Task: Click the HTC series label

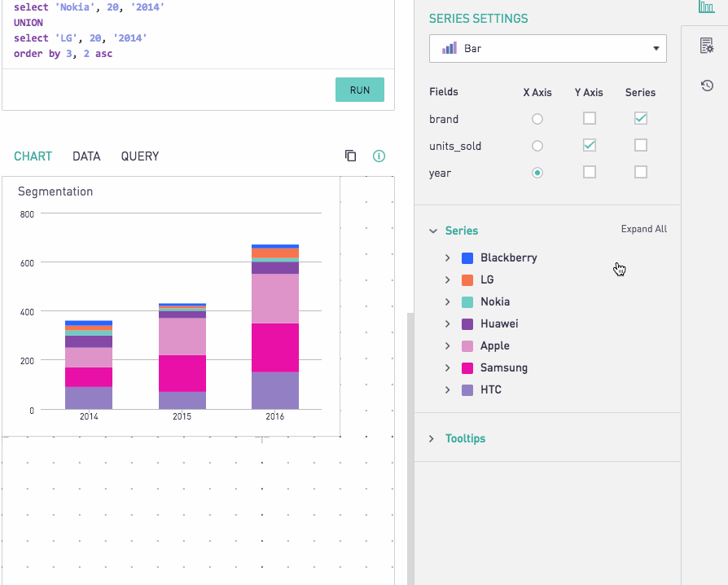Action: [491, 389]
